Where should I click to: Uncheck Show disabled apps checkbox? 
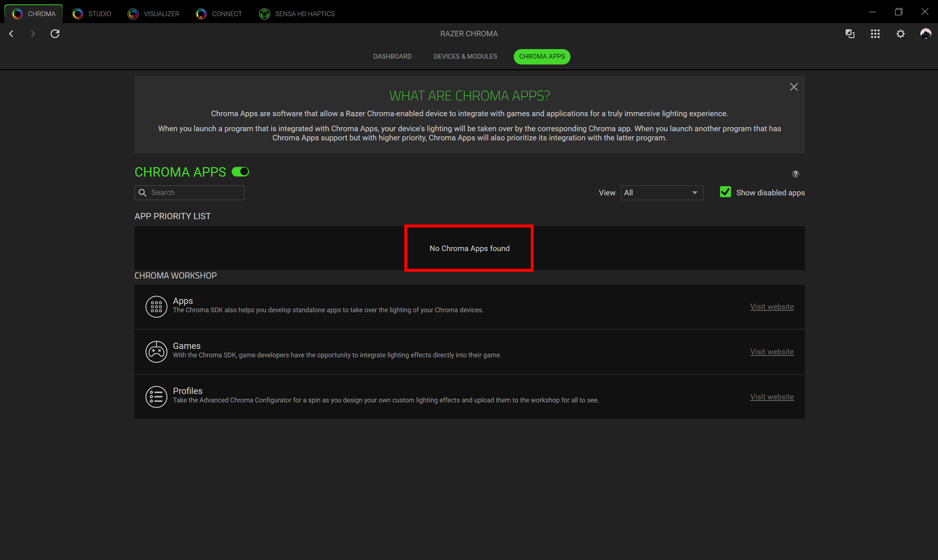[x=725, y=192]
